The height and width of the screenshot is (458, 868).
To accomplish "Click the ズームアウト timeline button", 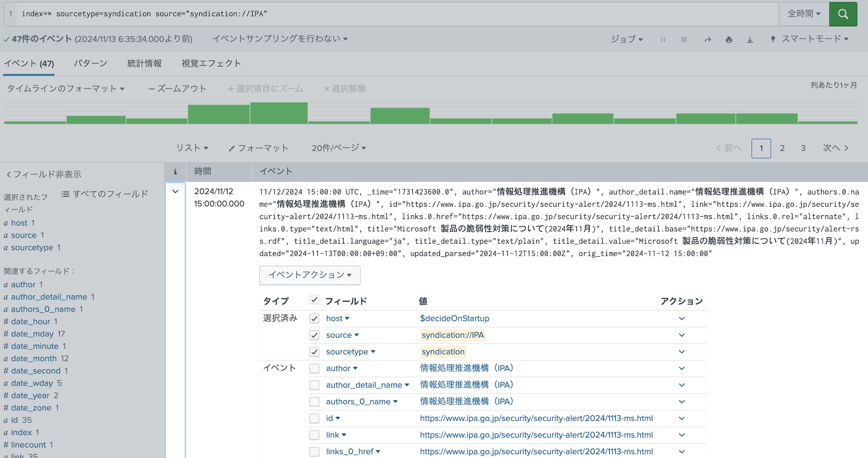I will (x=177, y=89).
